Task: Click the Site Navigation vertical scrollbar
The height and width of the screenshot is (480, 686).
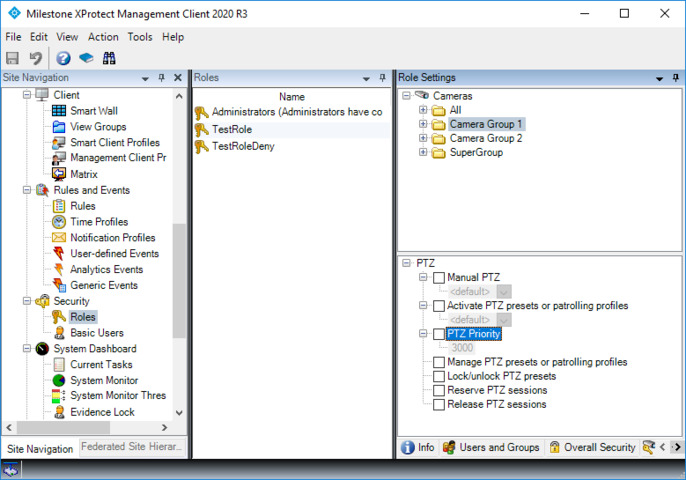Action: [179, 280]
